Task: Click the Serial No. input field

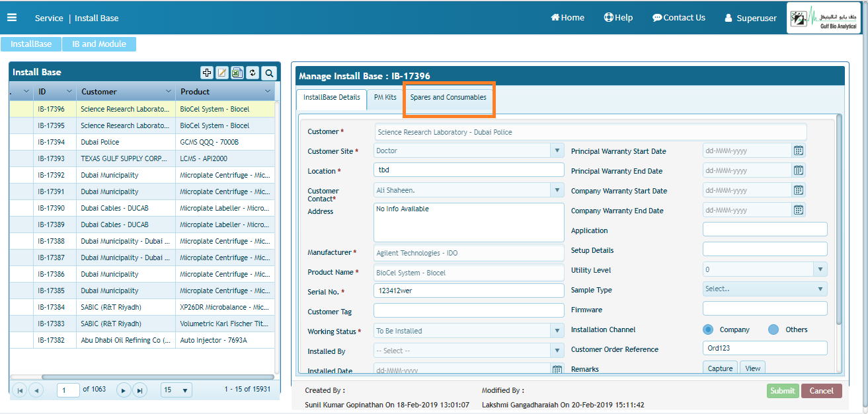Action: coord(469,291)
